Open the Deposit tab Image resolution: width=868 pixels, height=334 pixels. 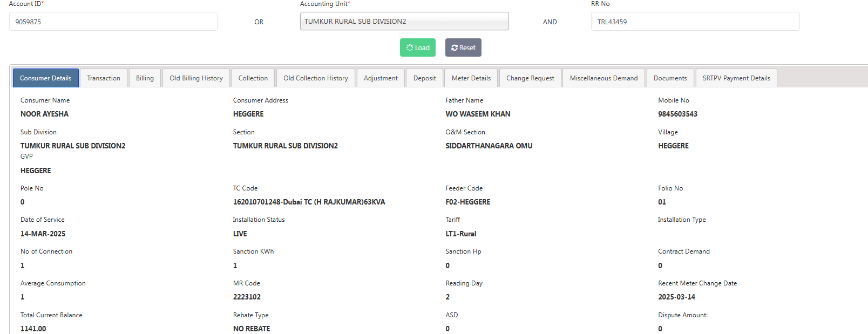(x=424, y=78)
